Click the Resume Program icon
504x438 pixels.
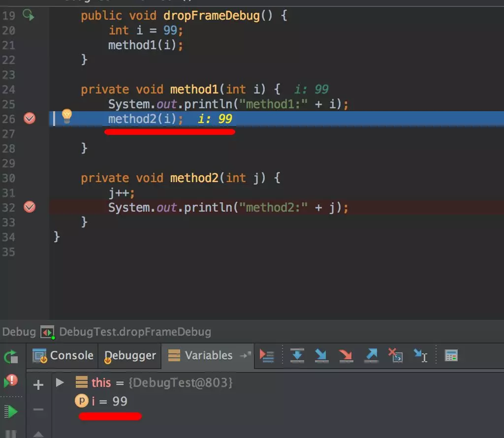10,411
